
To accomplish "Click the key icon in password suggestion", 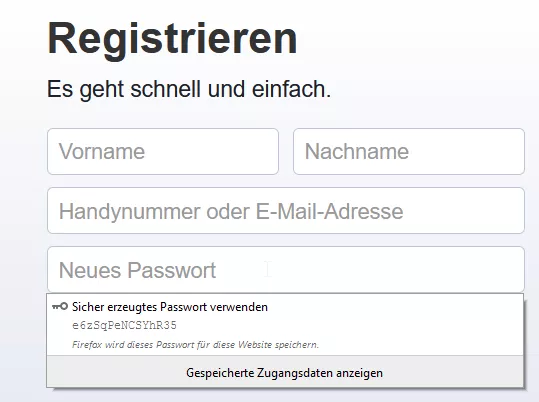I will click(x=60, y=306).
